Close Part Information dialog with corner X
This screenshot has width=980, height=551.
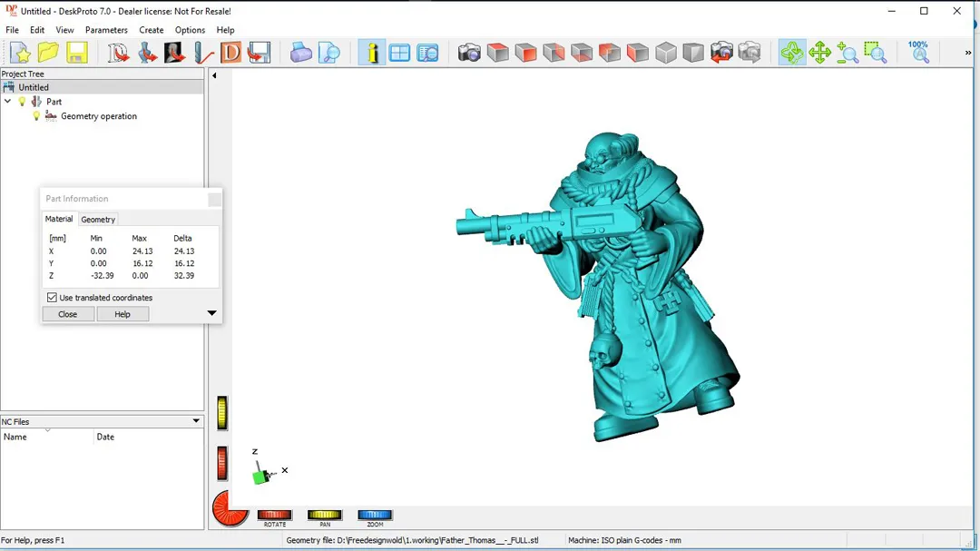pyautogui.click(x=214, y=200)
